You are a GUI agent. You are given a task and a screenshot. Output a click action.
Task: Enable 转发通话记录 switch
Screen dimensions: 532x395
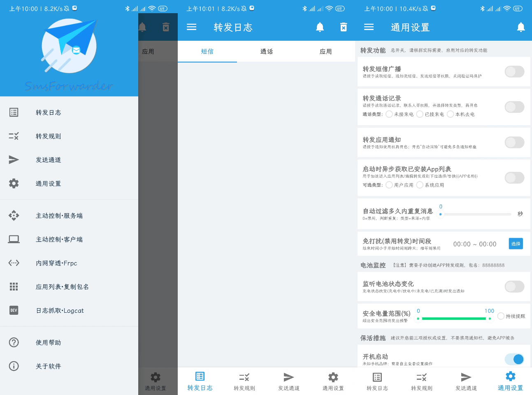514,107
